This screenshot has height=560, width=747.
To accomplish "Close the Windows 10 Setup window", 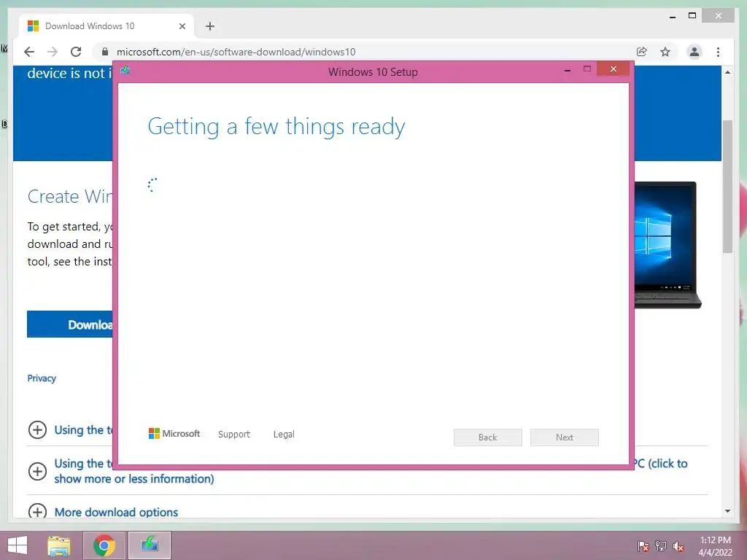I will [x=613, y=69].
